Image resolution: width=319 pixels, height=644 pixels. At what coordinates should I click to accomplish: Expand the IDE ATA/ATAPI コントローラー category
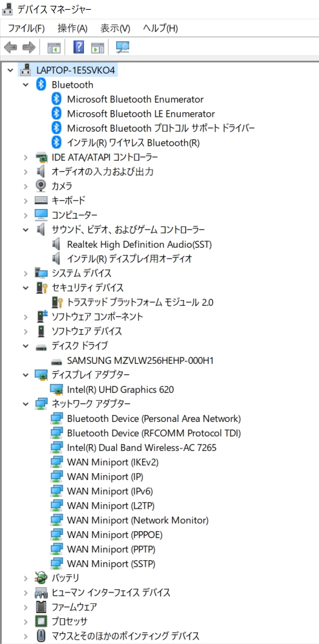point(25,157)
